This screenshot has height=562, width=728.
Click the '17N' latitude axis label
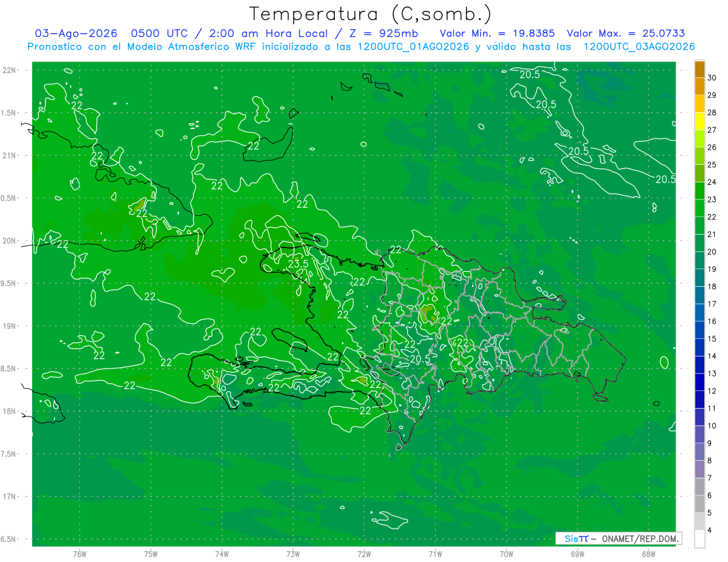10,497
